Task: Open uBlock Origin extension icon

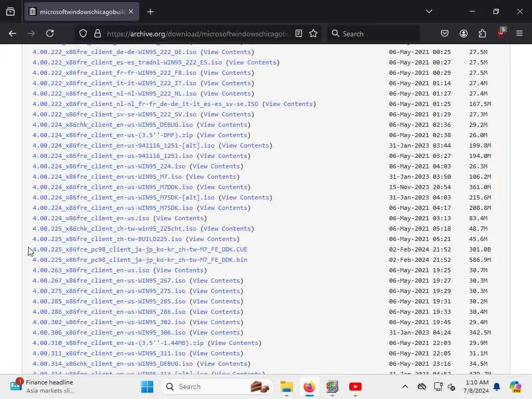Action: (x=501, y=33)
